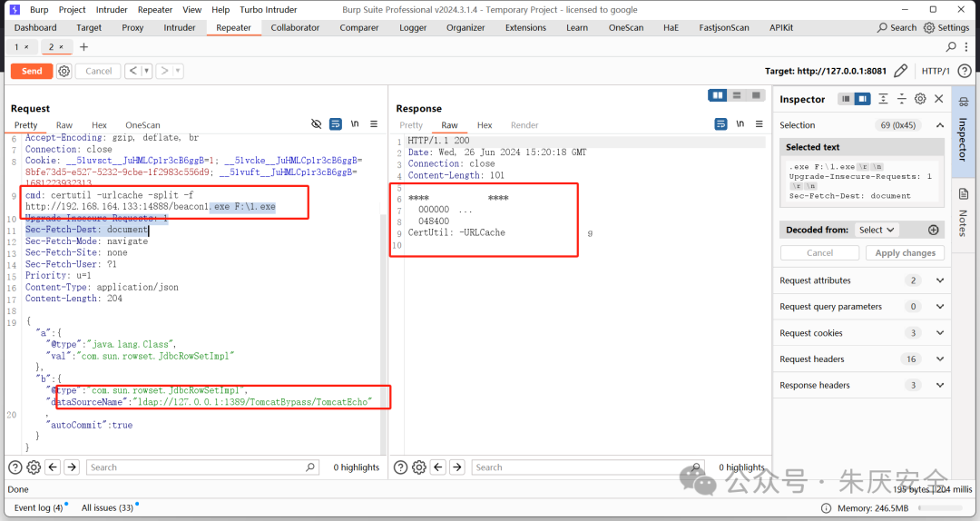Image resolution: width=980 pixels, height=521 pixels.
Task: Toggle response line wrap icon
Action: pyautogui.click(x=720, y=123)
